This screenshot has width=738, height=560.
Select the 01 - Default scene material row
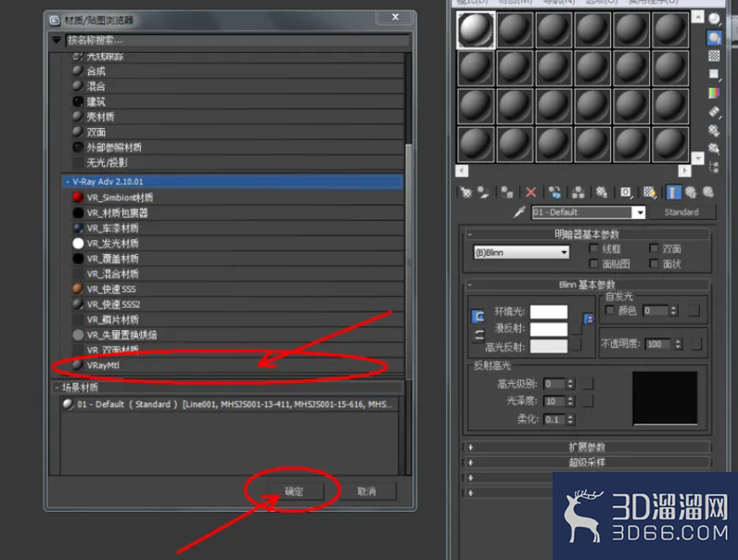tap(229, 404)
